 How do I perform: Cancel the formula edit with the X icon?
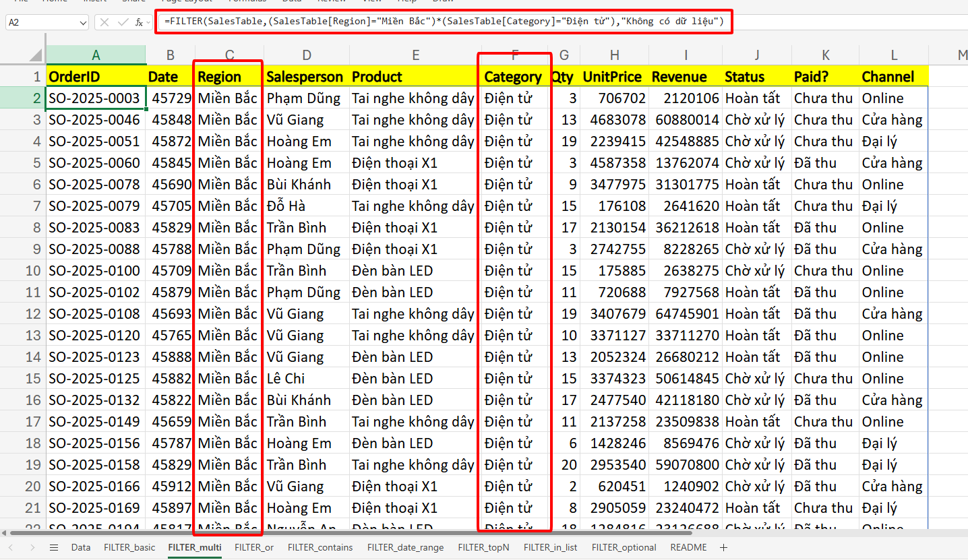click(x=104, y=22)
